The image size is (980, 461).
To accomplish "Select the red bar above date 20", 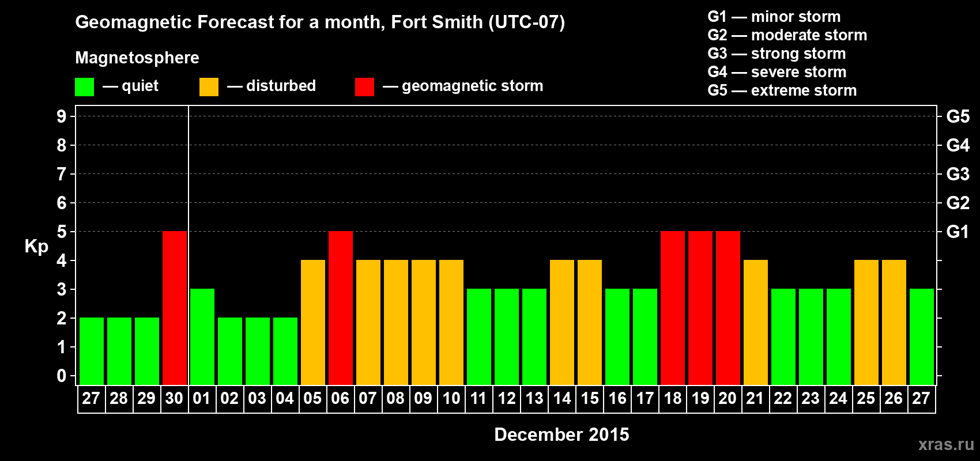I will tap(728, 308).
